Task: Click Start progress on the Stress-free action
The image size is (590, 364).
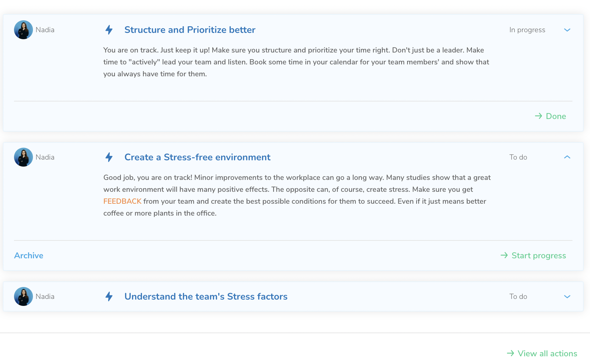Action: click(538, 255)
